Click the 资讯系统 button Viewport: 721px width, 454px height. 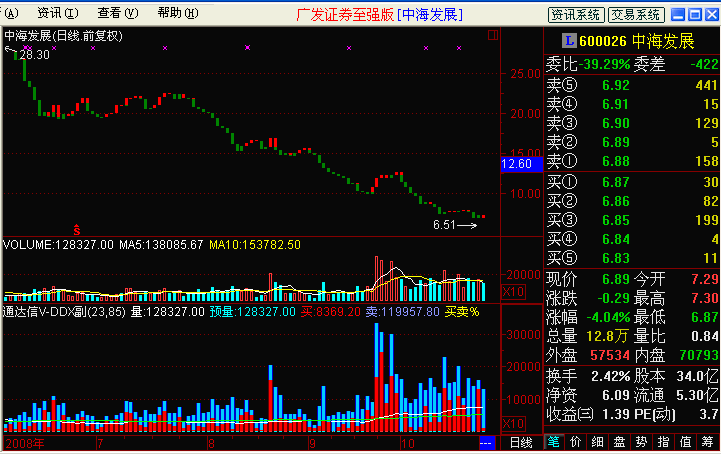576,15
